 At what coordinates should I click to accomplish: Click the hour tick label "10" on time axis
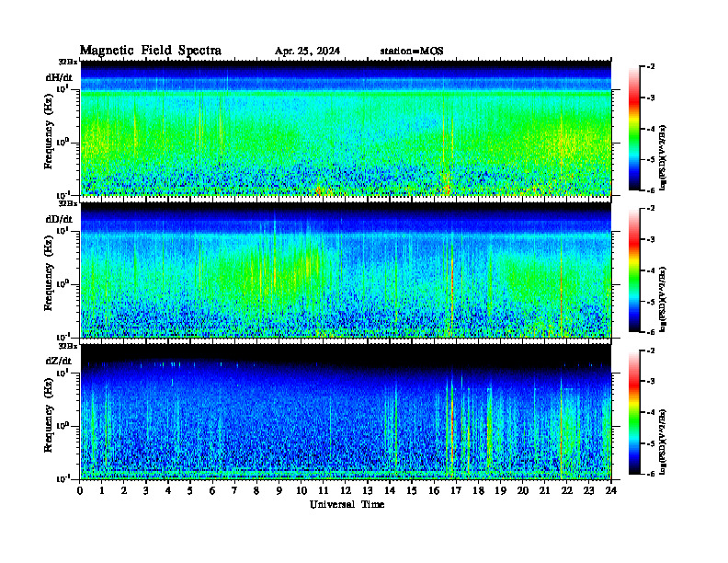301,491
